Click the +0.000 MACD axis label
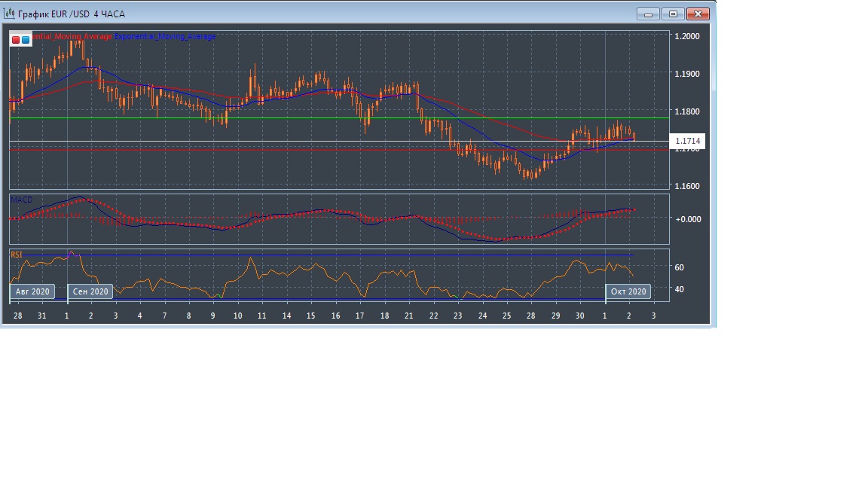This screenshot has height=488, width=868. pyautogui.click(x=688, y=219)
